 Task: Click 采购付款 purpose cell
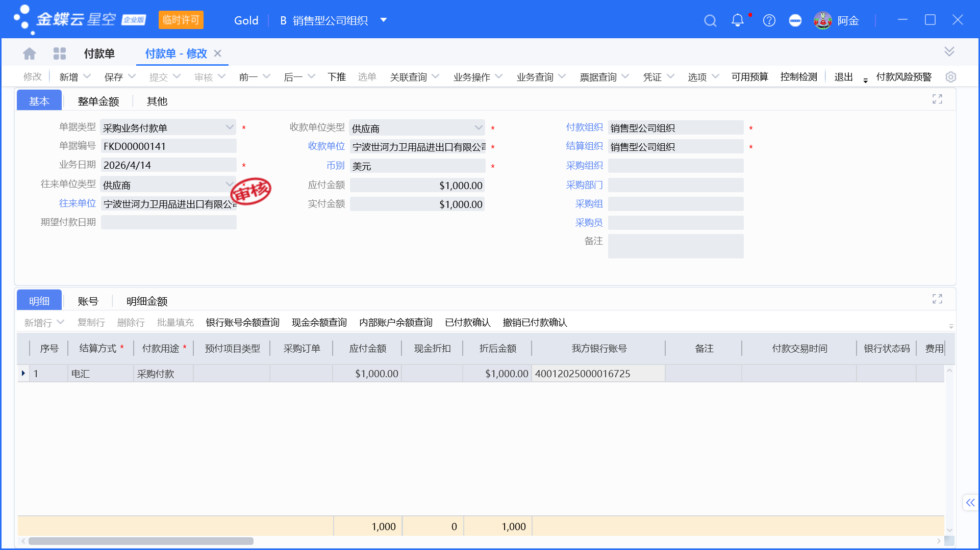coord(163,374)
